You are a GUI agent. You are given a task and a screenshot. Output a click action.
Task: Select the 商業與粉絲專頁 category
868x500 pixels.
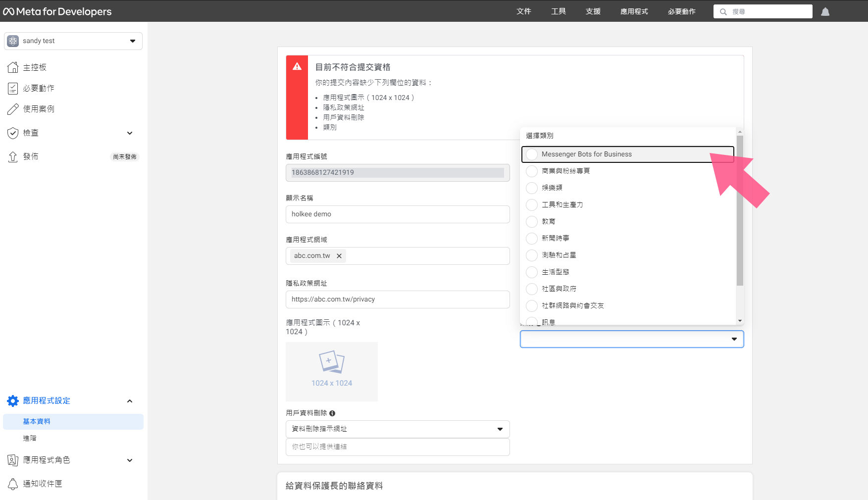[x=532, y=171]
